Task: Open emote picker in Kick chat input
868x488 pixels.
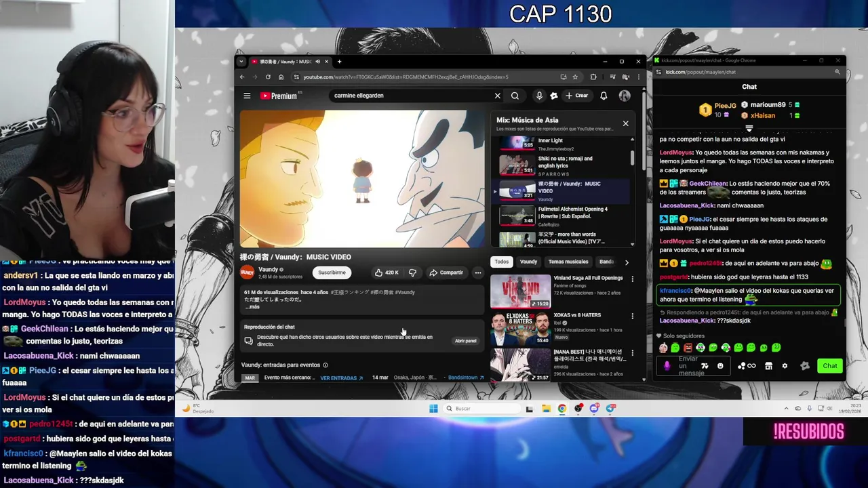Action: [720, 366]
